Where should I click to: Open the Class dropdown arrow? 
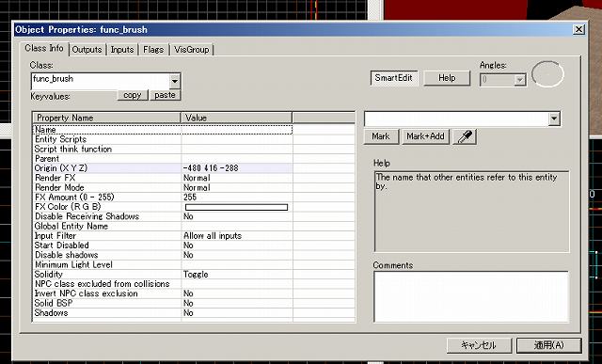click(x=175, y=82)
